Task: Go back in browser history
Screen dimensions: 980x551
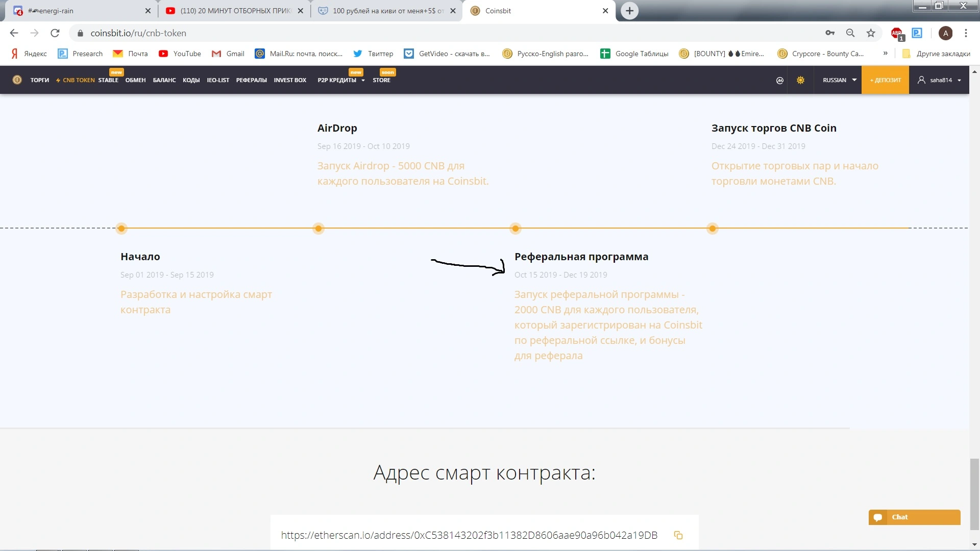Action: 14,33
